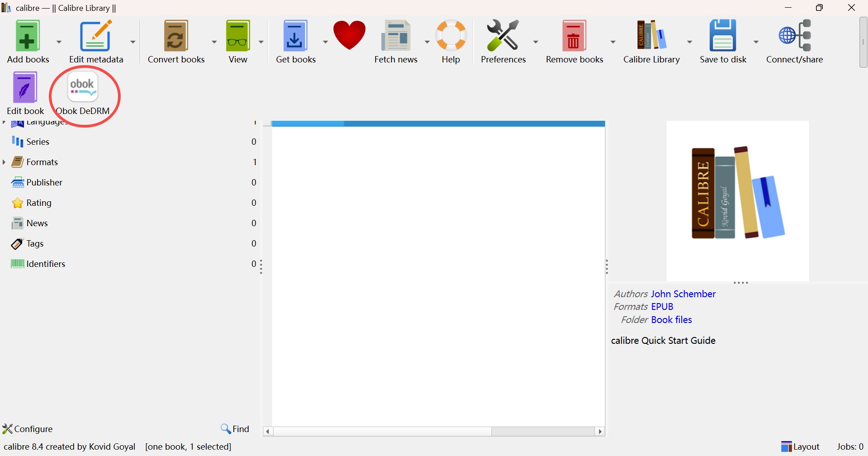The width and height of the screenshot is (868, 456).
Task: Minimize the calibre window
Action: 789,8
